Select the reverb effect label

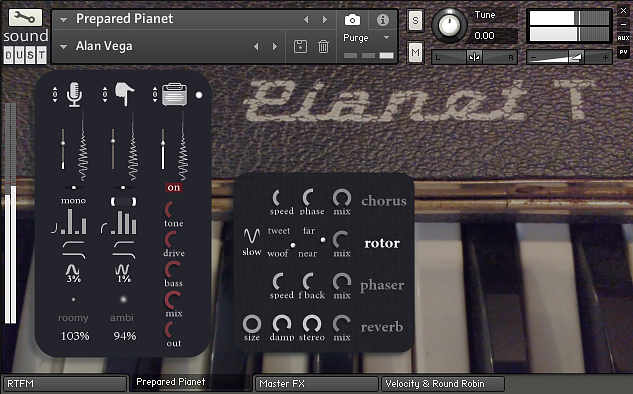[x=381, y=327]
